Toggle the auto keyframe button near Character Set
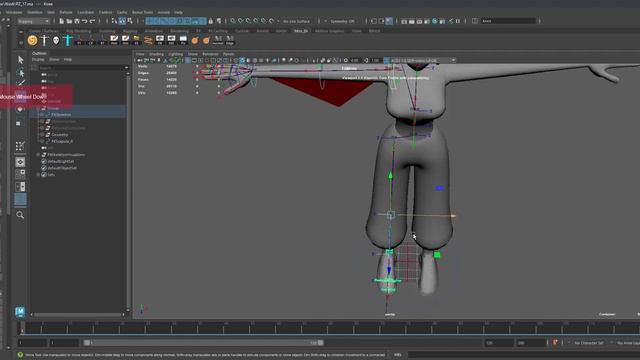Screen dimensions: 640x360 click(x=555, y=342)
